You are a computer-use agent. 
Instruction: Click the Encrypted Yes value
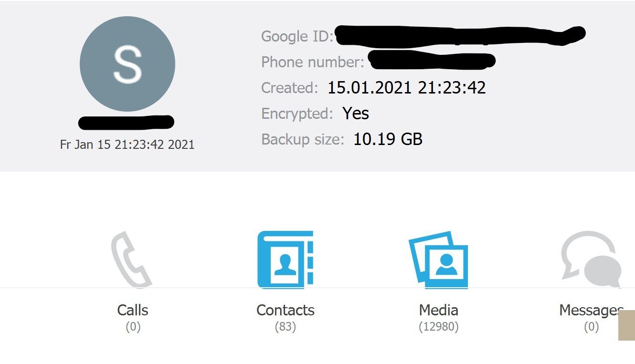[356, 114]
